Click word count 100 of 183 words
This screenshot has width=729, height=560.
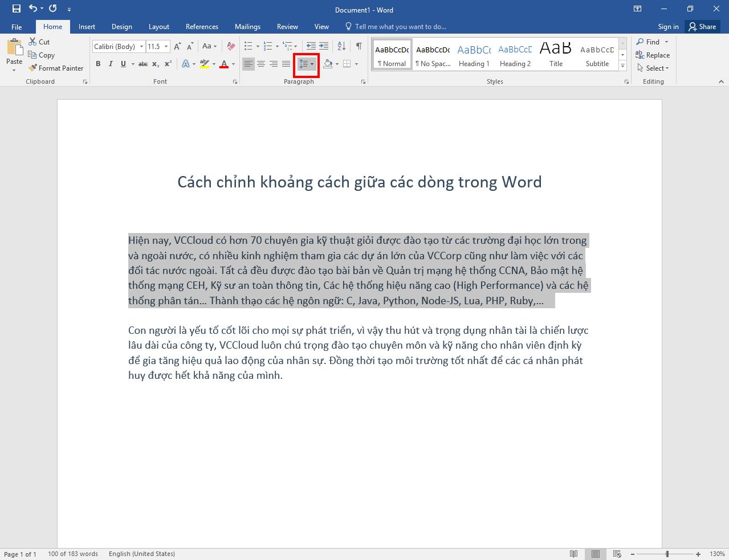[73, 554]
